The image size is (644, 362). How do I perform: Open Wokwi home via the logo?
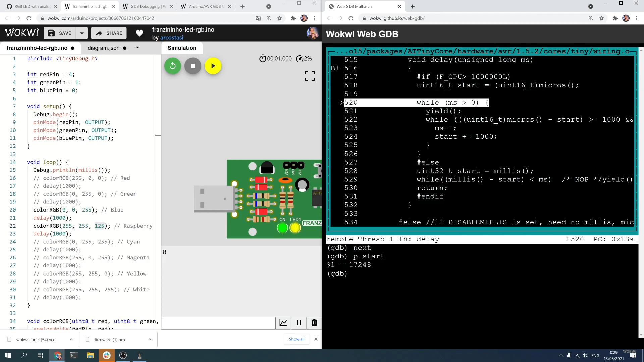(x=21, y=33)
